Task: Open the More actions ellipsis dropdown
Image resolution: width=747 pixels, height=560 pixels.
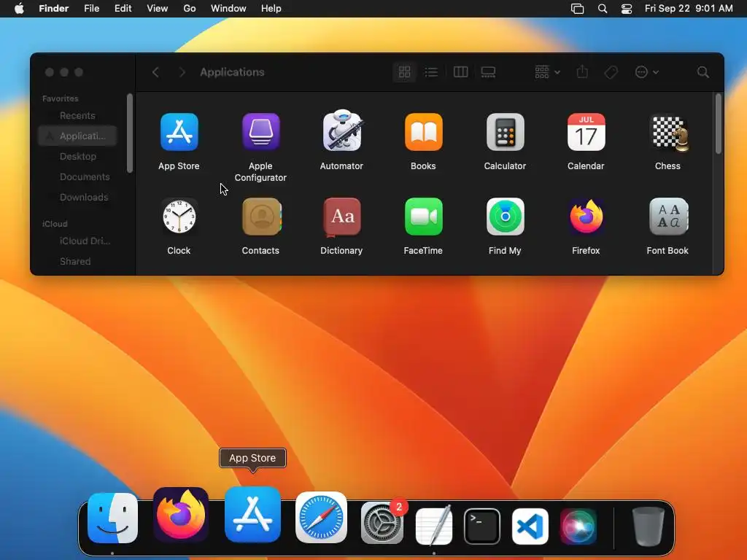Action: pyautogui.click(x=646, y=72)
